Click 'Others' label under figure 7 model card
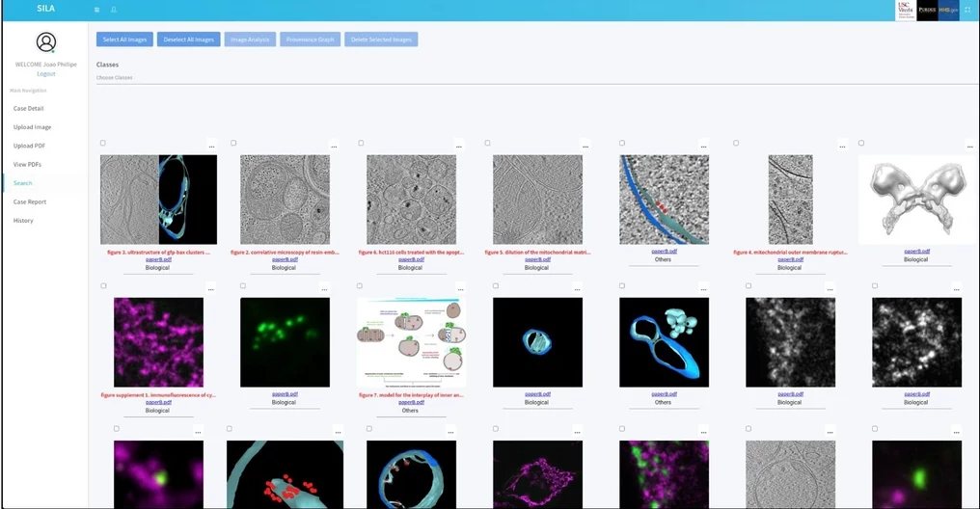This screenshot has height=509, width=980. pos(410,411)
